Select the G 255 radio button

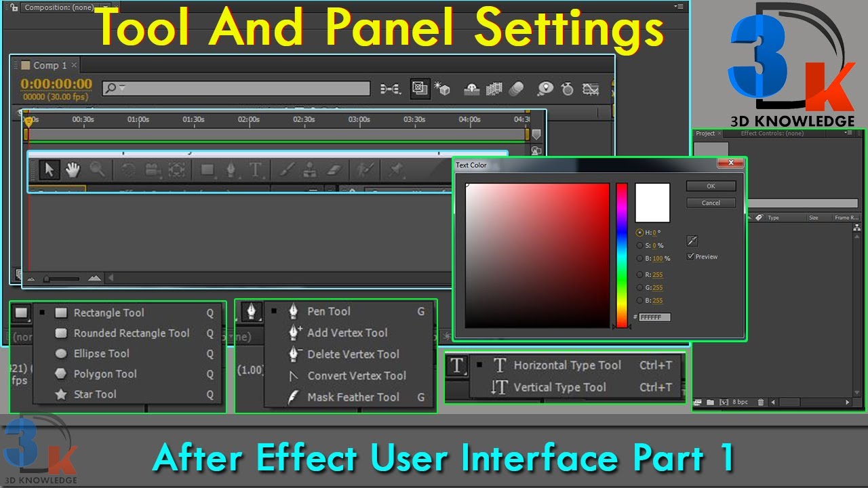pyautogui.click(x=639, y=287)
